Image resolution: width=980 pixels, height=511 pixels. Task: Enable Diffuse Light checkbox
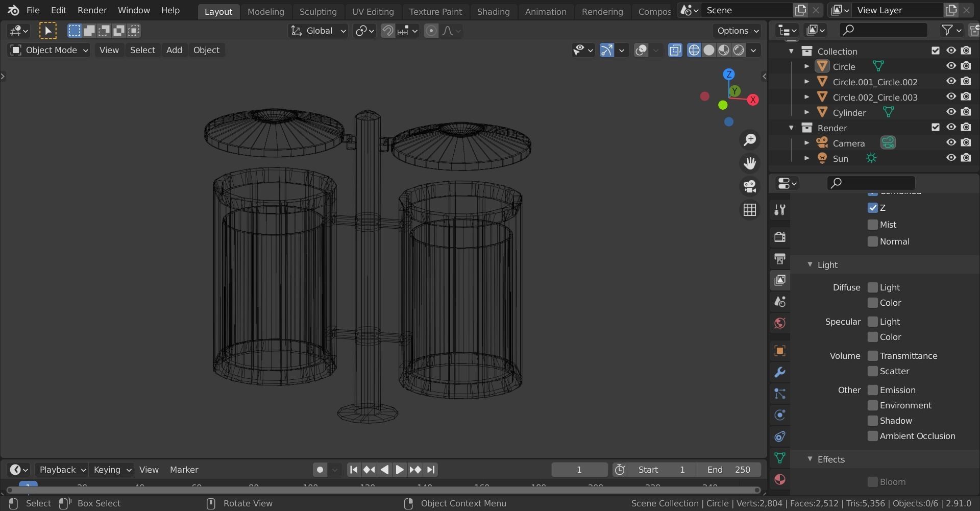pyautogui.click(x=872, y=287)
